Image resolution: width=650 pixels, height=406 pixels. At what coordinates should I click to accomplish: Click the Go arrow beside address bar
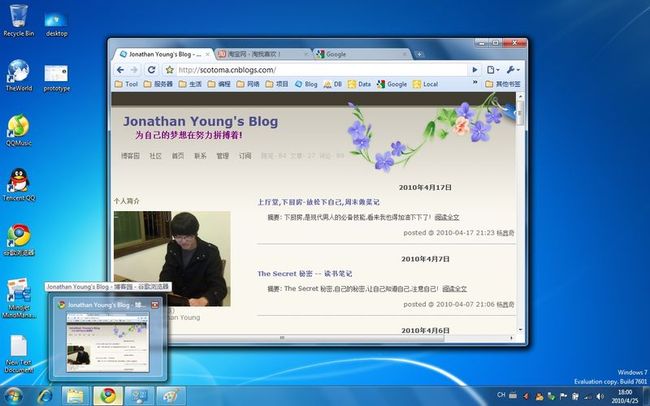click(475, 70)
